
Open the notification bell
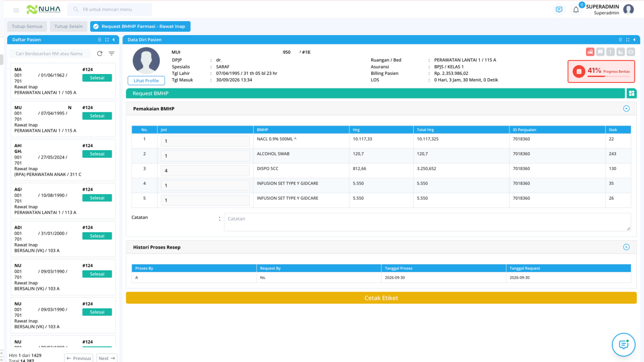[x=576, y=10]
